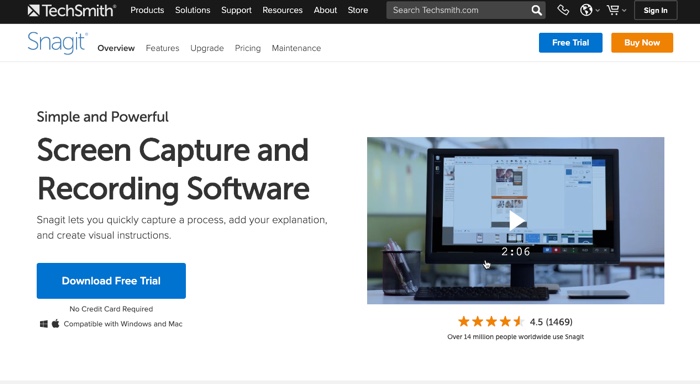This screenshot has width=700, height=384.
Task: Click the Windows logo icon
Action: click(44, 324)
